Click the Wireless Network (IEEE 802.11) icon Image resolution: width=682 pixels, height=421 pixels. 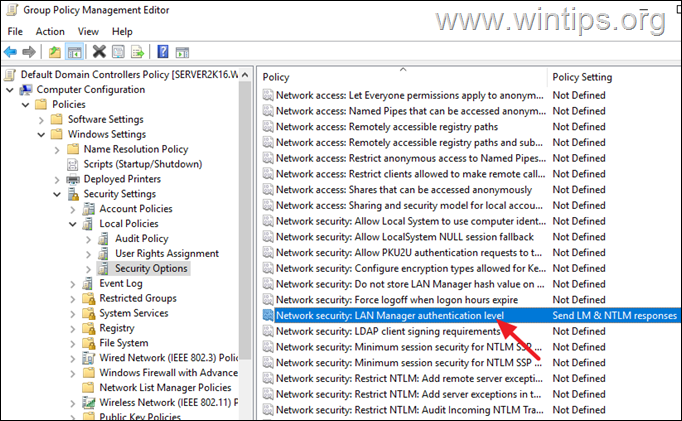pyautogui.click(x=89, y=403)
